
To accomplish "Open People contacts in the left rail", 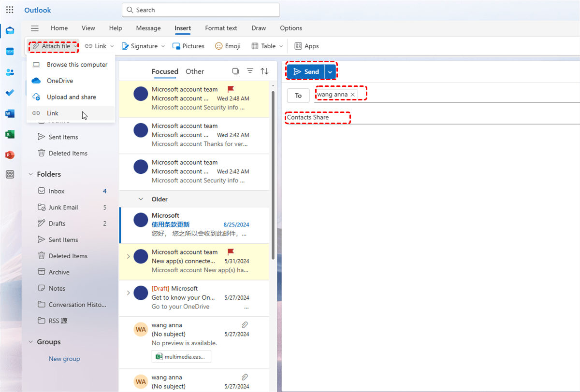I will click(x=10, y=72).
